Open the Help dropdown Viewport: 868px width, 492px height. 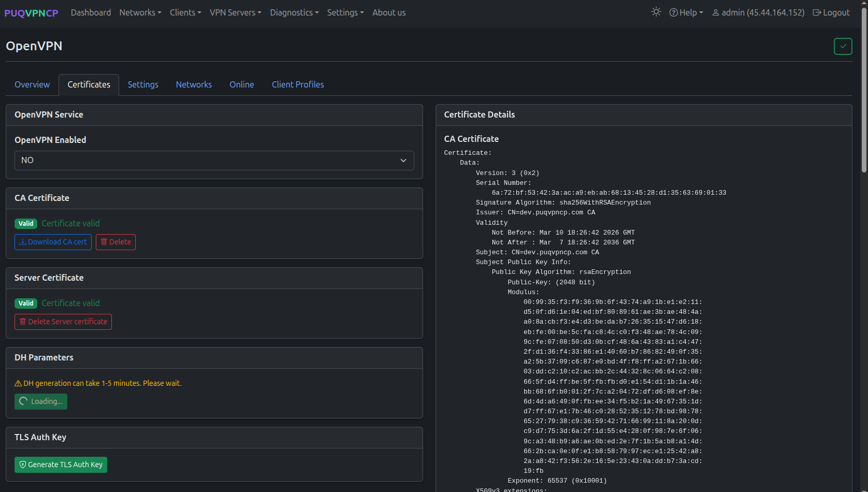pyautogui.click(x=686, y=12)
